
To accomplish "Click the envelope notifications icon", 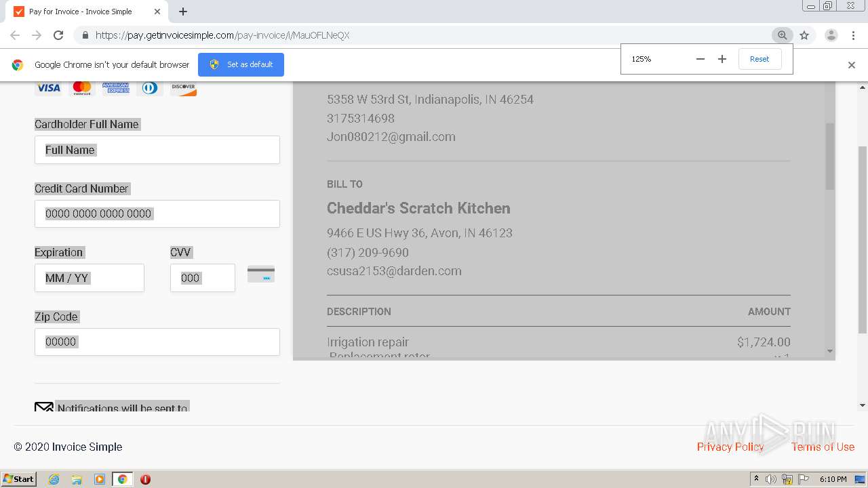I will click(44, 407).
